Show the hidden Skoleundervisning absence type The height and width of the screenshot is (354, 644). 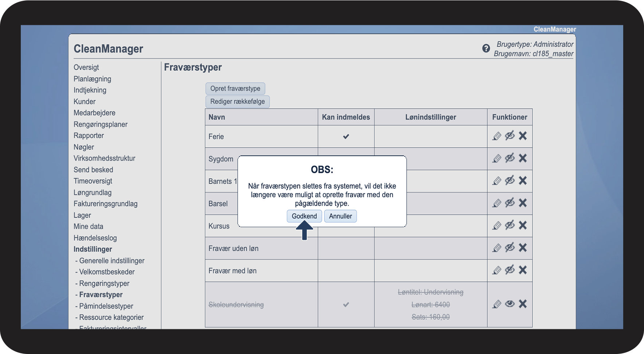pos(510,304)
